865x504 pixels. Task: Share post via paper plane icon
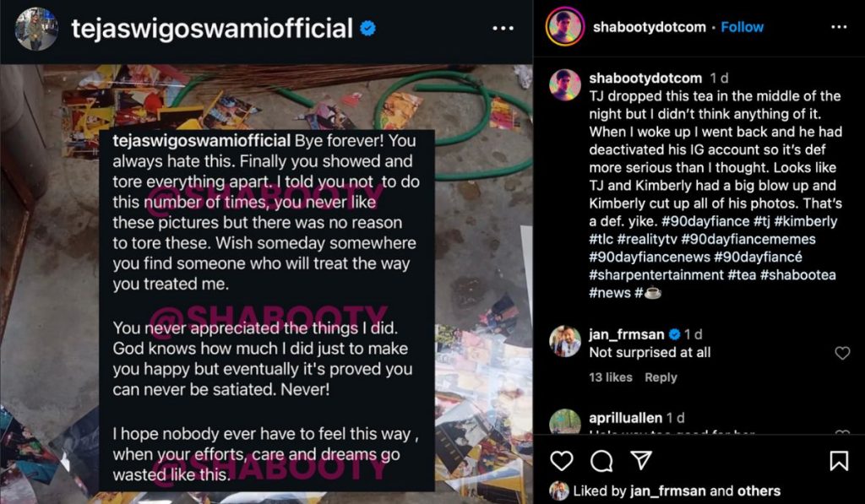641,461
